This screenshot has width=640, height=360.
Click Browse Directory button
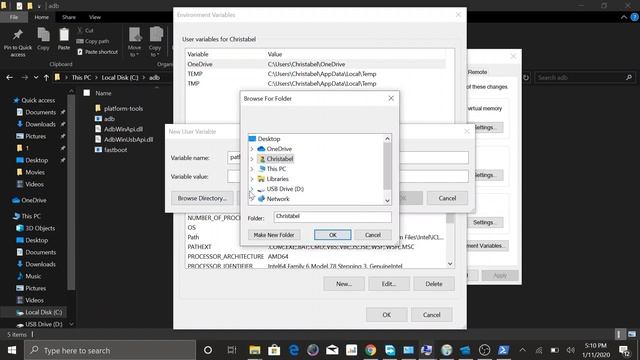click(x=202, y=198)
